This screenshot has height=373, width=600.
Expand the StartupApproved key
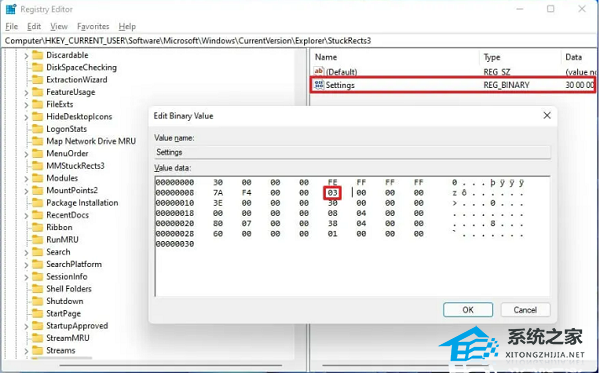pyautogui.click(x=26, y=326)
